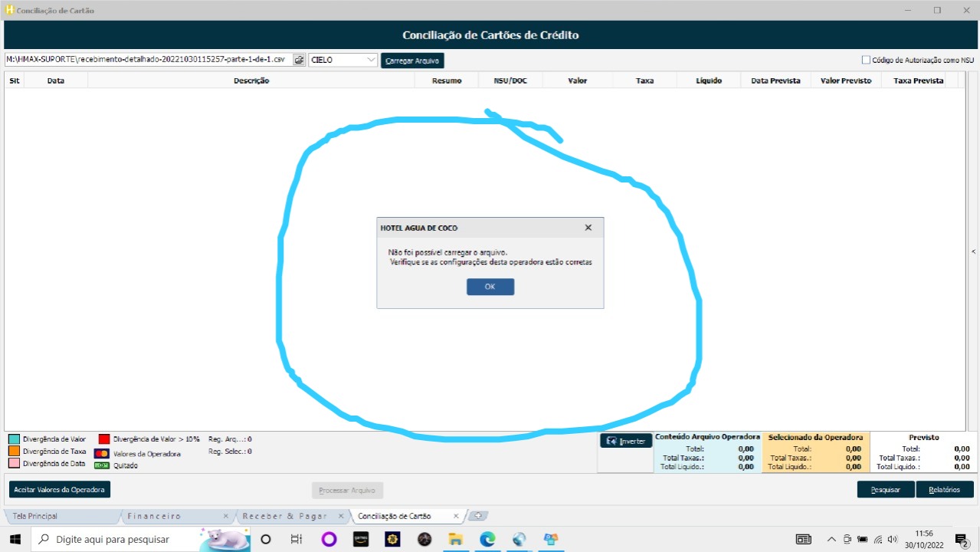Open File Explorer from the taskbar
This screenshot has height=552, width=980.
point(456,539)
